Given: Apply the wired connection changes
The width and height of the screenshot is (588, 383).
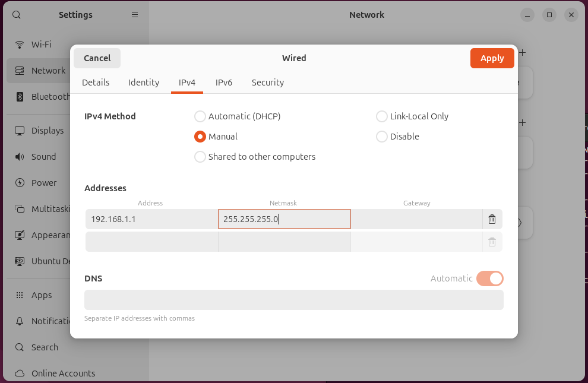Looking at the screenshot, I should point(492,58).
